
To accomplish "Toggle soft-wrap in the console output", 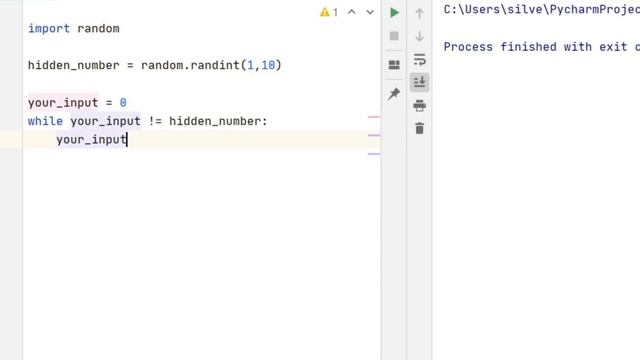I will 419,60.
